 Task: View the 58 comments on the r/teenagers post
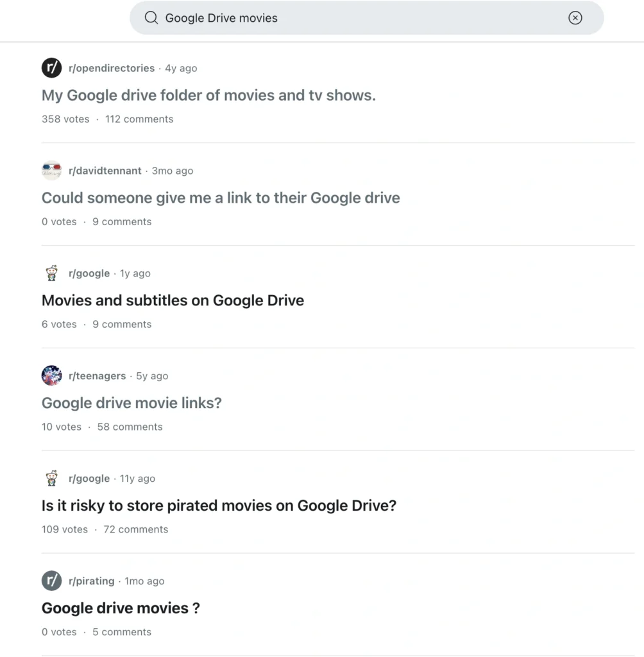[130, 427]
